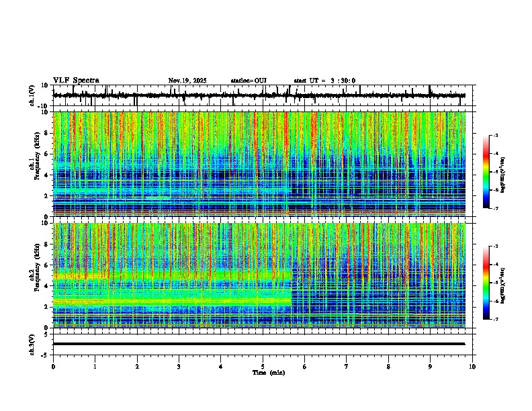Click the "8" kHz tick of ch.1 spectrogram
The width and height of the screenshot is (532, 411).
[47, 133]
